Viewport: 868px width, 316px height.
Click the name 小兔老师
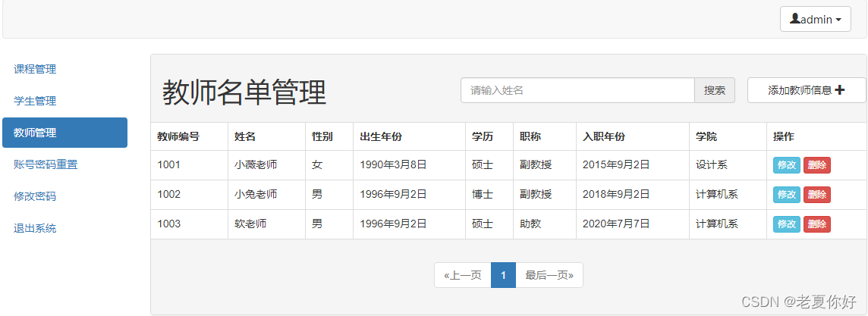coord(256,195)
